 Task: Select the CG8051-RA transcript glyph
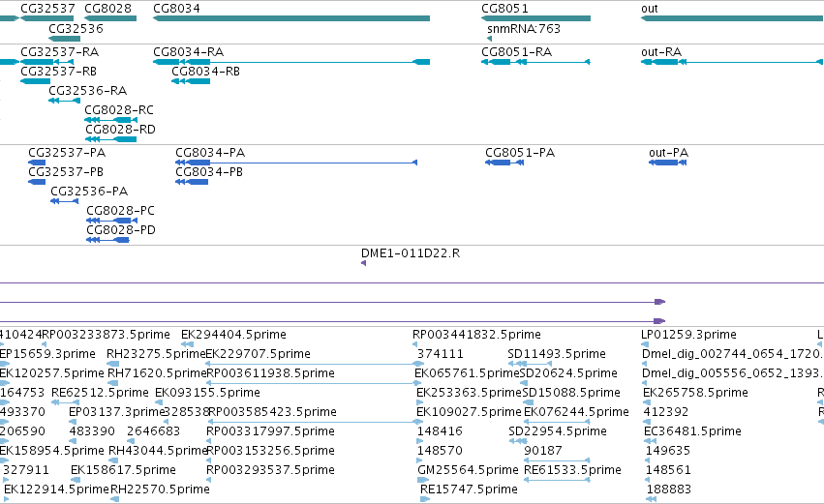(535, 62)
